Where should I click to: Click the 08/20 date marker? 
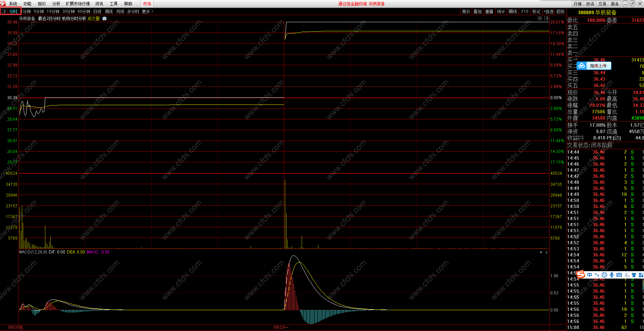click(x=16, y=327)
